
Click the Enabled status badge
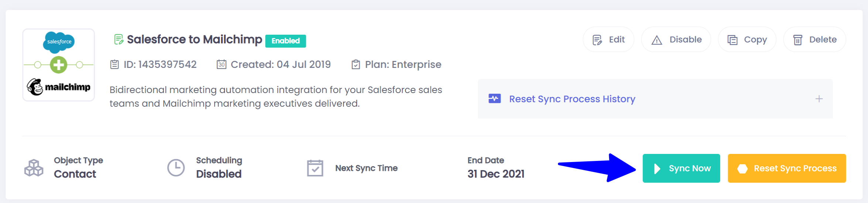pos(286,41)
